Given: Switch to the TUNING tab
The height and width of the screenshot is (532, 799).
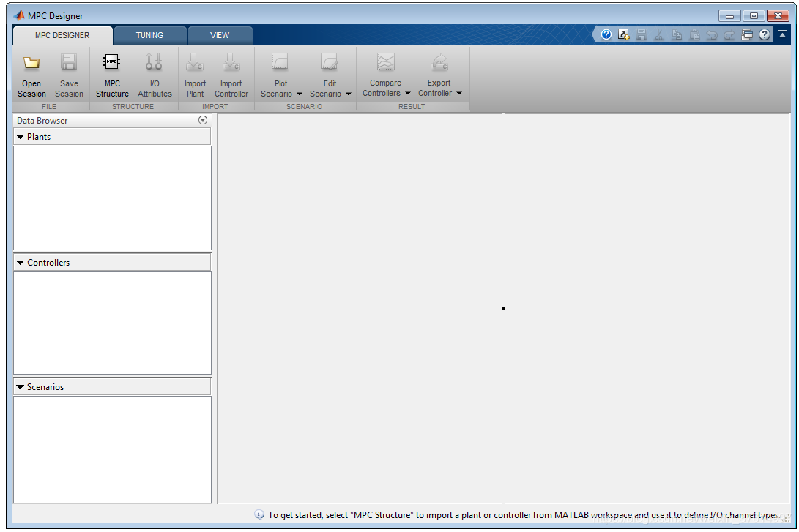Looking at the screenshot, I should tap(149, 35).
